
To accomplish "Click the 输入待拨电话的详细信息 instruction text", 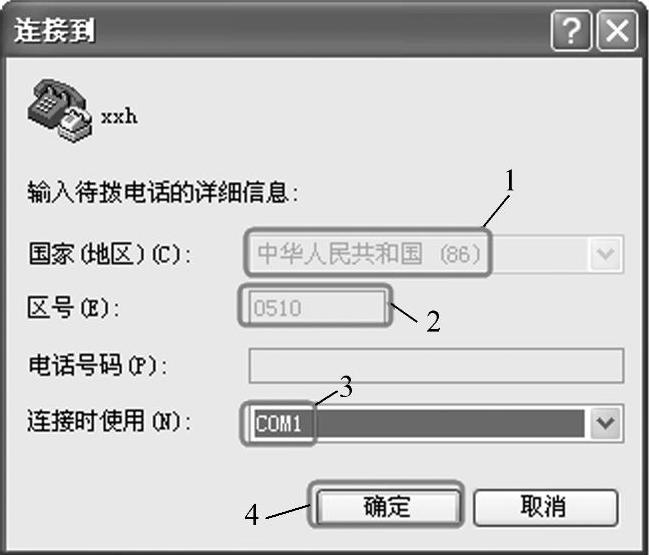I will point(163,192).
